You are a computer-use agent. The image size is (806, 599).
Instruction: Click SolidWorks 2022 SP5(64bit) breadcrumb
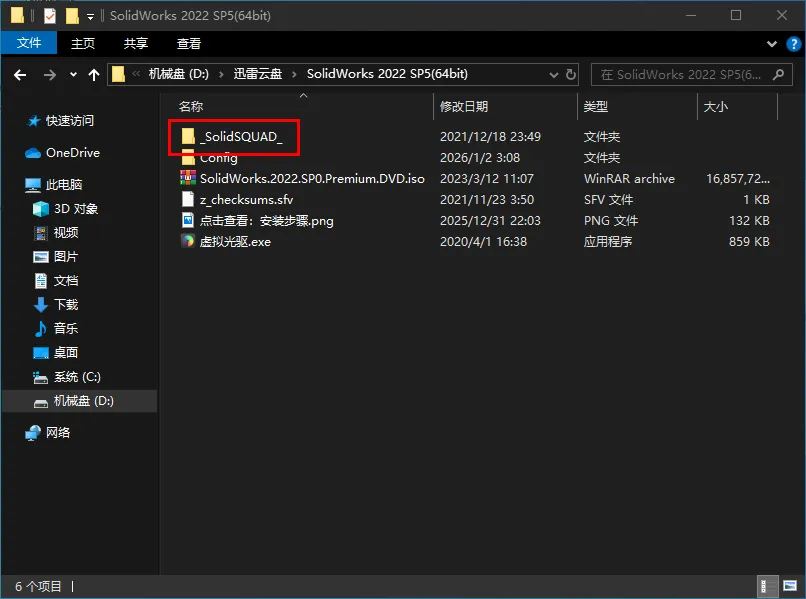point(387,74)
